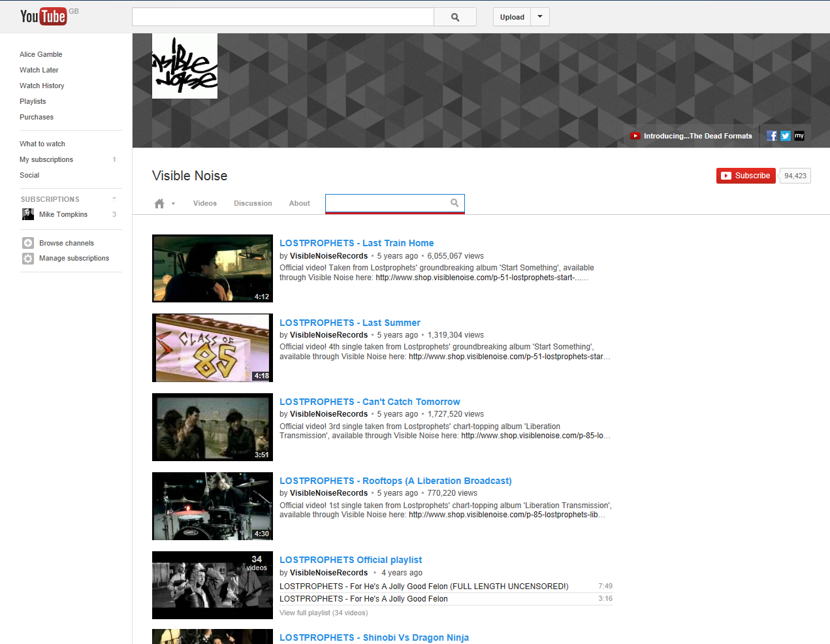The width and height of the screenshot is (830, 644).
Task: Open Visible Noise channel avatar image
Action: pos(185,66)
